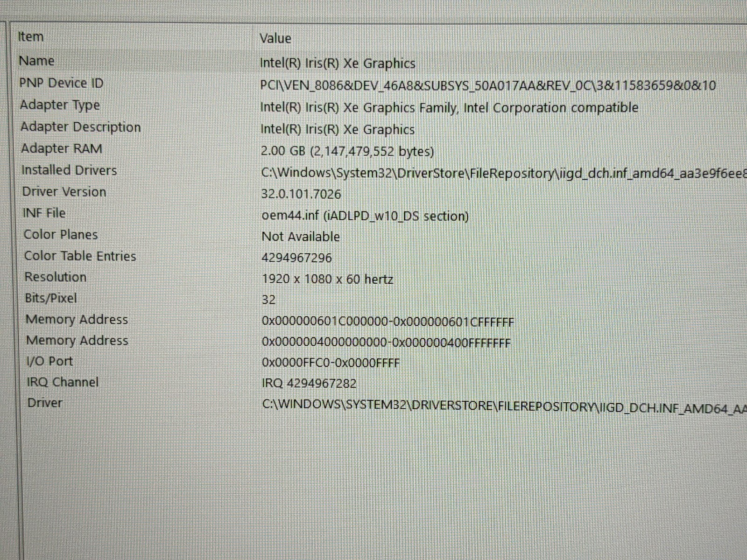Click the memory address value starting 0x0000004000000000
Screen dimensions: 747x560
[x=386, y=343]
